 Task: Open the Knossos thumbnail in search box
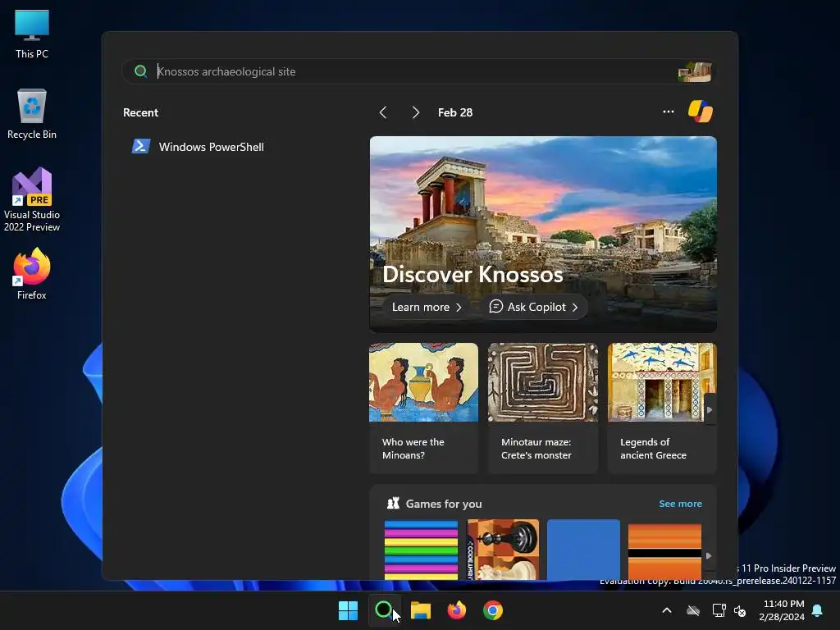click(x=695, y=71)
